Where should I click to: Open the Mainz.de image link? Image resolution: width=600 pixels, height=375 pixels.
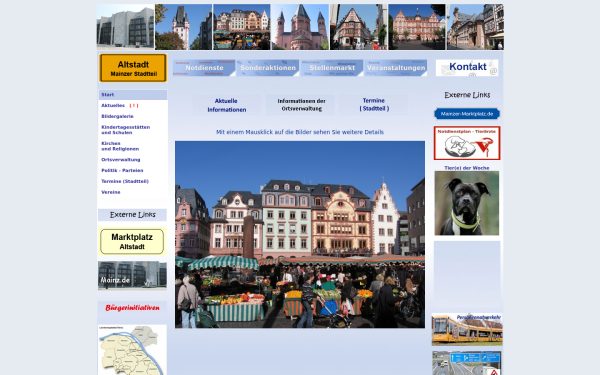pos(132,276)
